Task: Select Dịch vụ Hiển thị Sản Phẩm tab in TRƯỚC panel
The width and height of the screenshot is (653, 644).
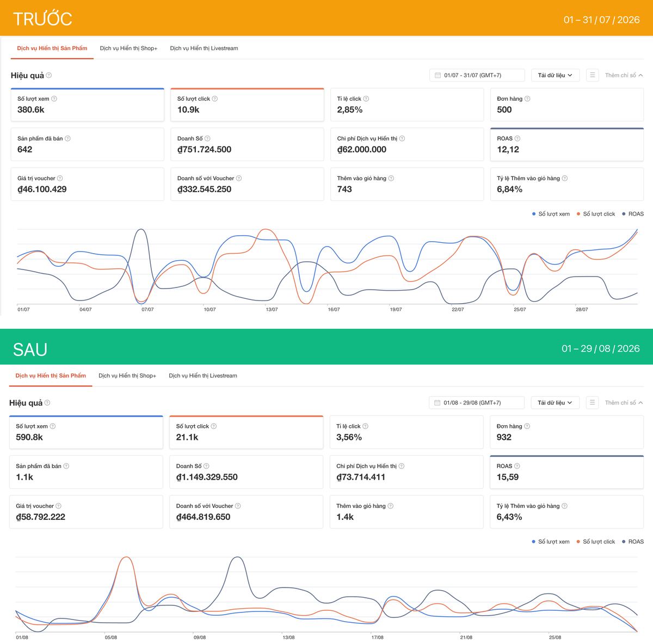Action: 52,48
